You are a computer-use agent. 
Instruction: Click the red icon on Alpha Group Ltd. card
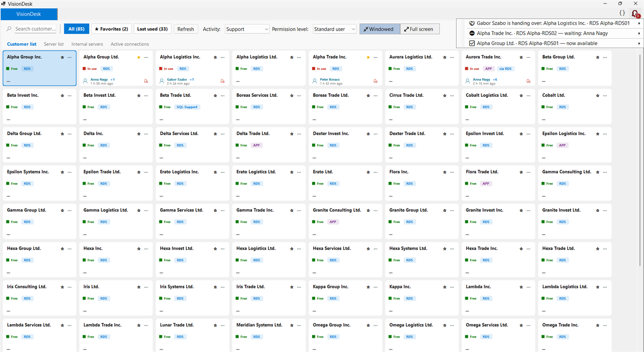[x=146, y=81]
